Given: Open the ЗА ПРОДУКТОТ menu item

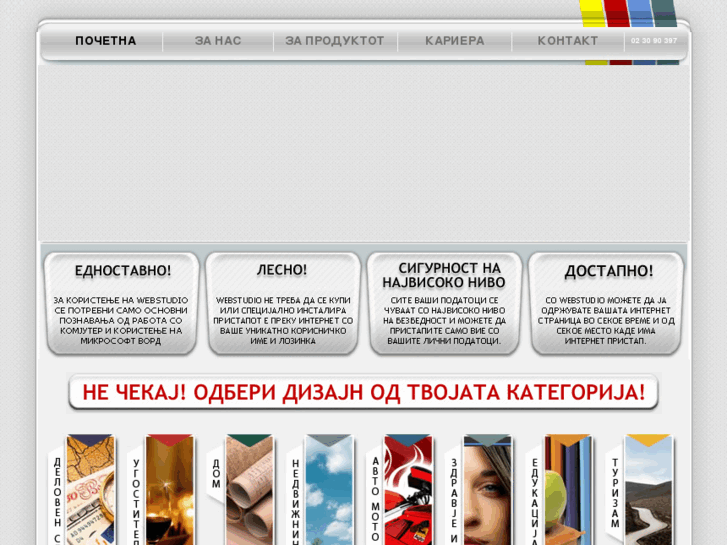Looking at the screenshot, I should (x=335, y=41).
